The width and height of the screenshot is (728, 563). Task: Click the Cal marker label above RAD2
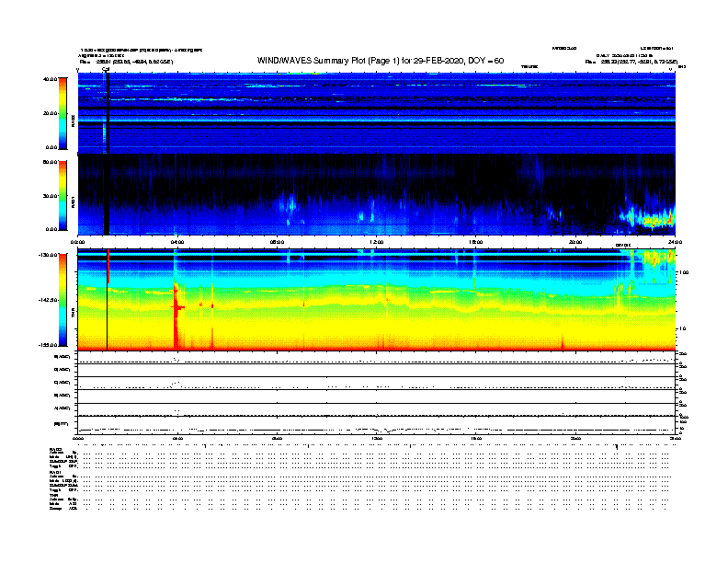pos(106,69)
